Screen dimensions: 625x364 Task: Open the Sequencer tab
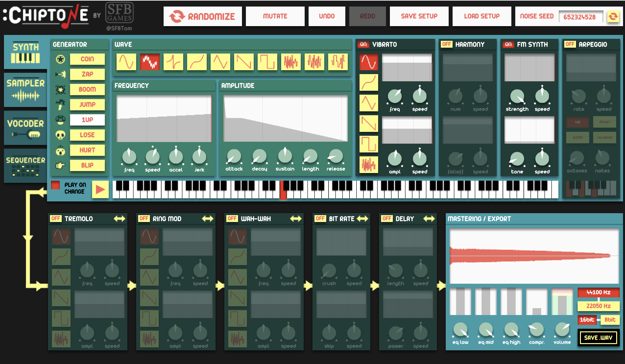tap(25, 166)
